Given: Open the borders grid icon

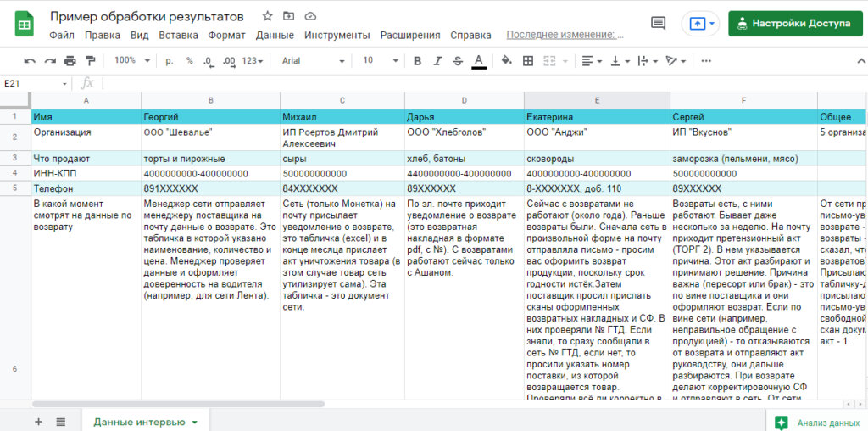Looking at the screenshot, I should tap(528, 61).
